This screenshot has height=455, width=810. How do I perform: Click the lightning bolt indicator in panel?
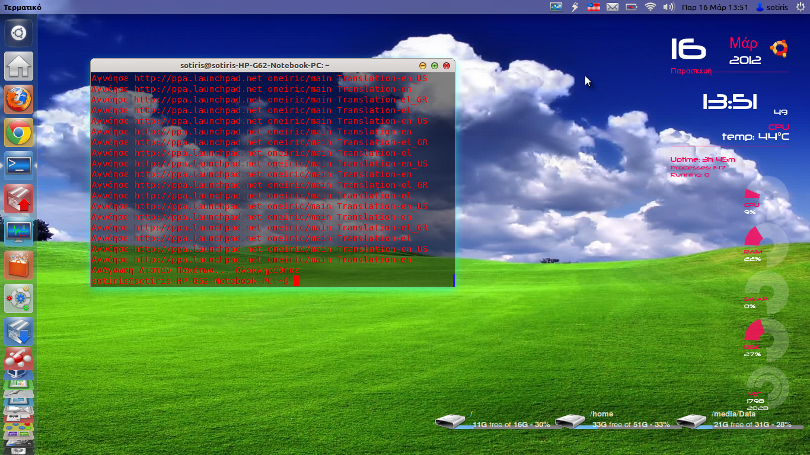pos(575,7)
